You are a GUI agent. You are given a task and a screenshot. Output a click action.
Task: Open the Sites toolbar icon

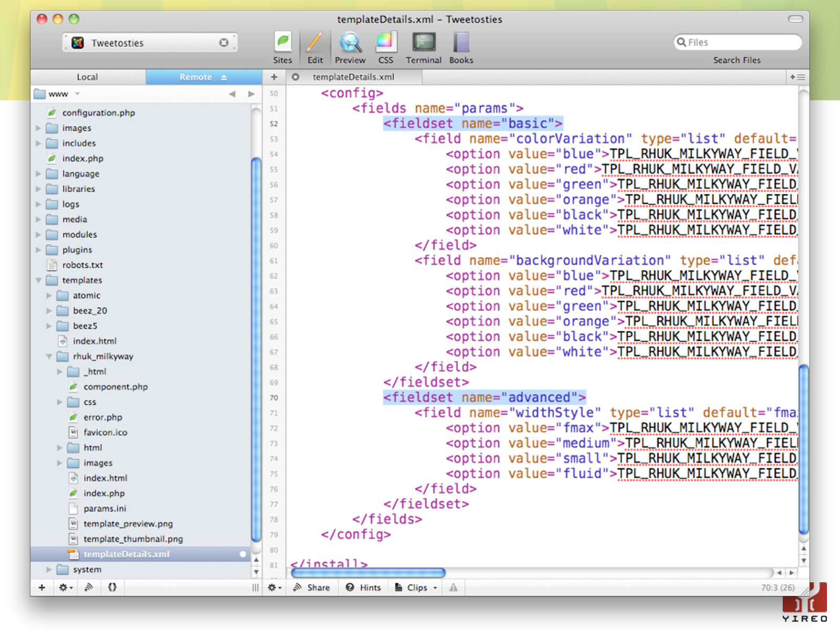[282, 47]
